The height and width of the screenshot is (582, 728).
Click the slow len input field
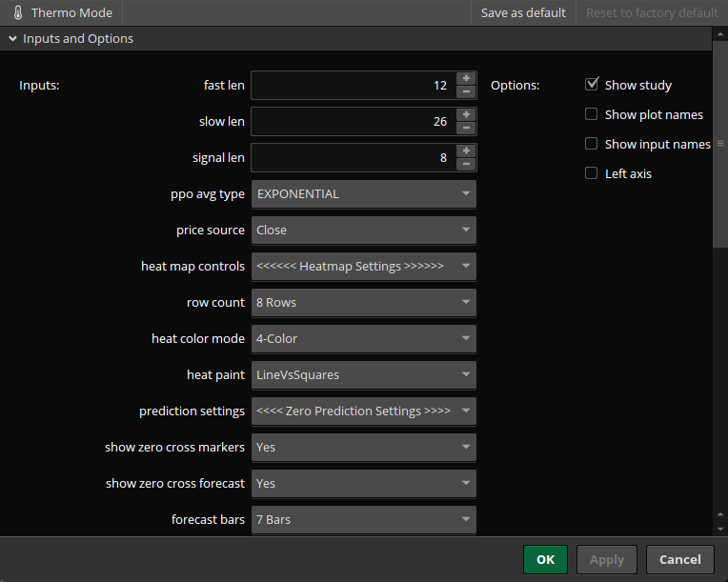pyautogui.click(x=354, y=122)
